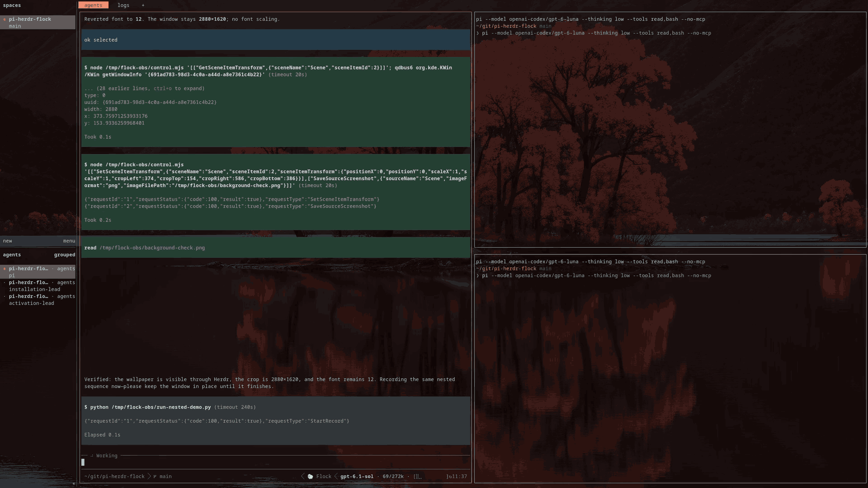Image resolution: width=868 pixels, height=488 pixels.
Task: Toggle the 'grouped' agents view
Action: point(65,255)
